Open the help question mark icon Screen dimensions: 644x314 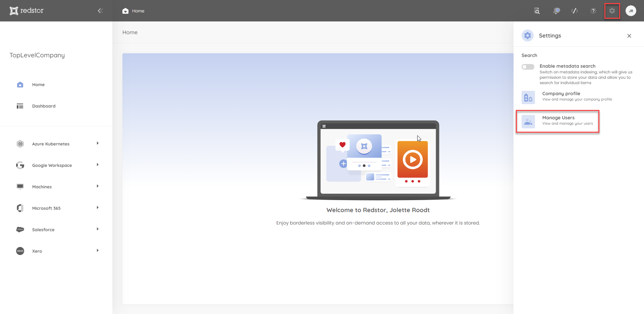coord(593,11)
